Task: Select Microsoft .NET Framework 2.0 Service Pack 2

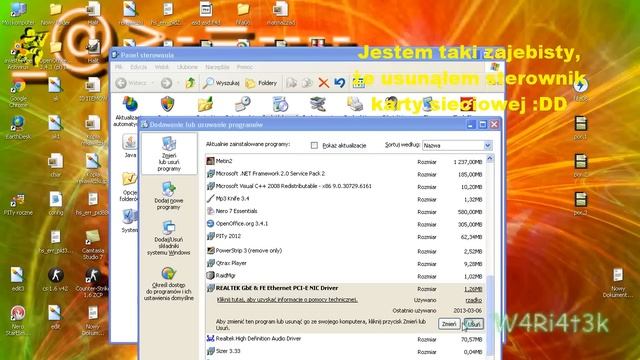Action: (x=346, y=174)
